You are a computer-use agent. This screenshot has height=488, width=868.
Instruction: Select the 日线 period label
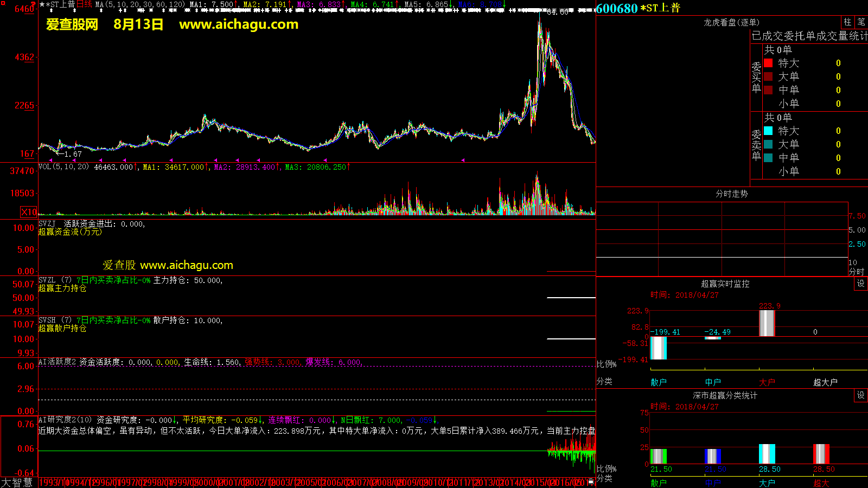point(84,4)
